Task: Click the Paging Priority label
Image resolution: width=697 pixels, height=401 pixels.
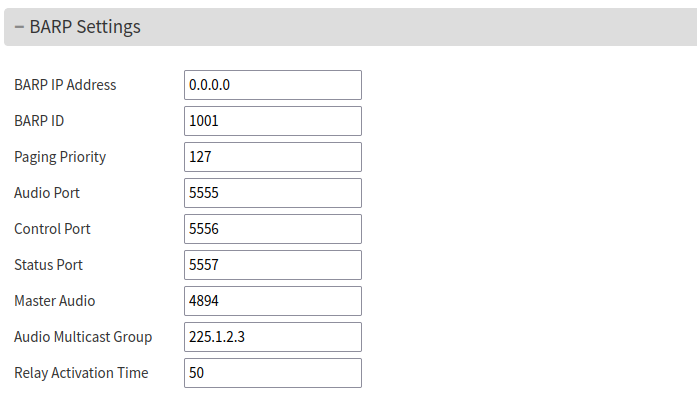Action: click(x=60, y=157)
